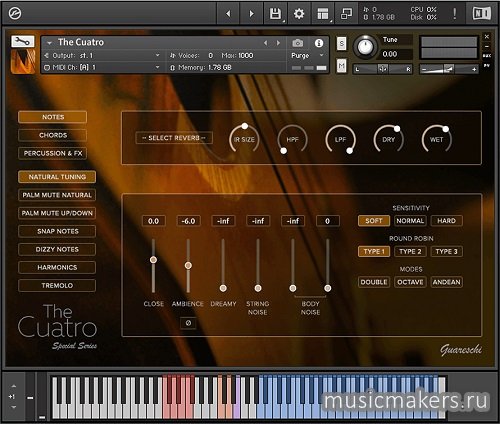Screen dimensions: 500x424
Task: Toggle the Solo S button
Action: [x=341, y=44]
